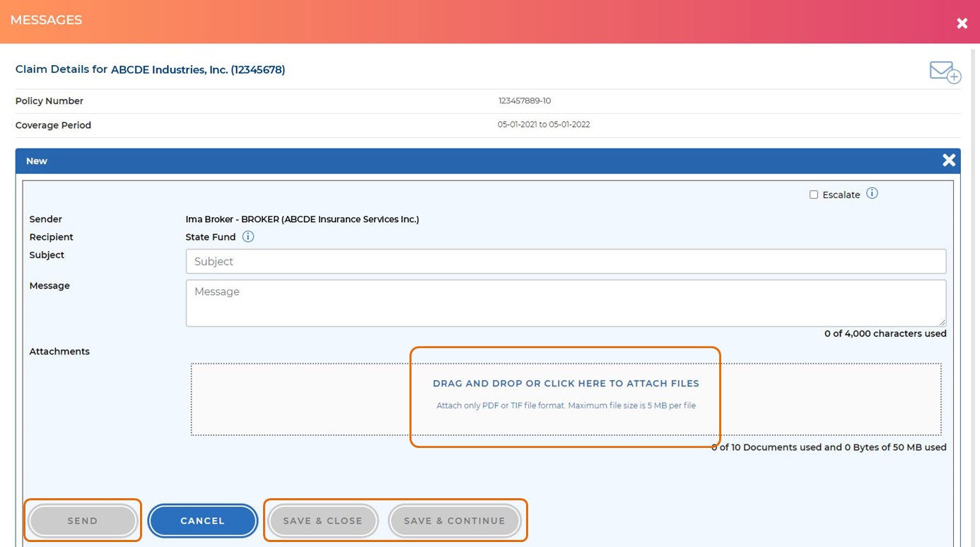Close the Messages dialog
This screenshot has width=980, height=547.
click(962, 23)
